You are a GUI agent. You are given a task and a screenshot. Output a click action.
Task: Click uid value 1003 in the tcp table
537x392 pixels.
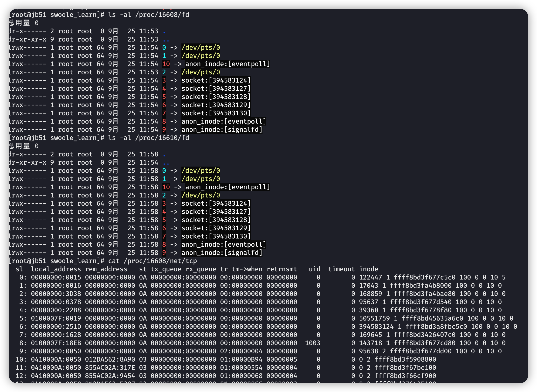point(313,343)
